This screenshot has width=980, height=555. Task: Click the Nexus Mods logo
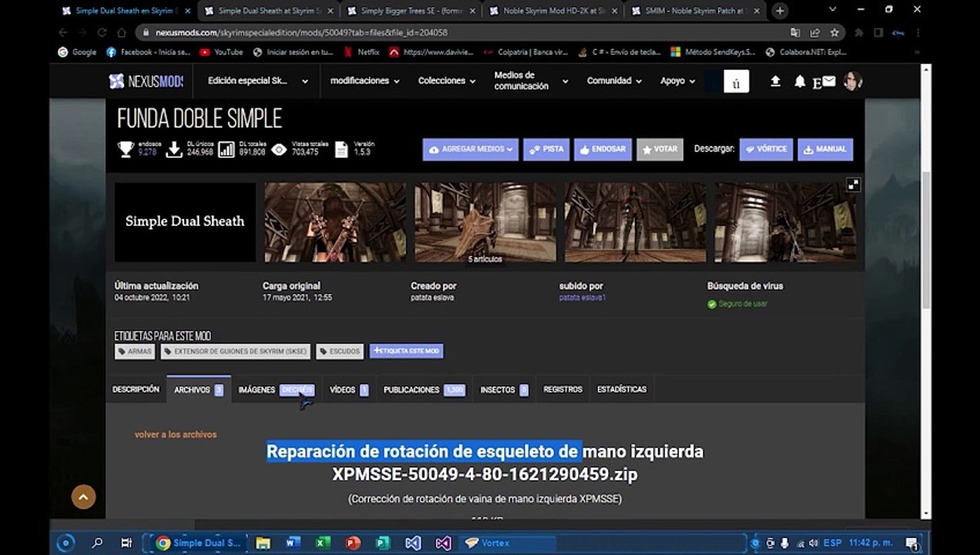coord(146,81)
